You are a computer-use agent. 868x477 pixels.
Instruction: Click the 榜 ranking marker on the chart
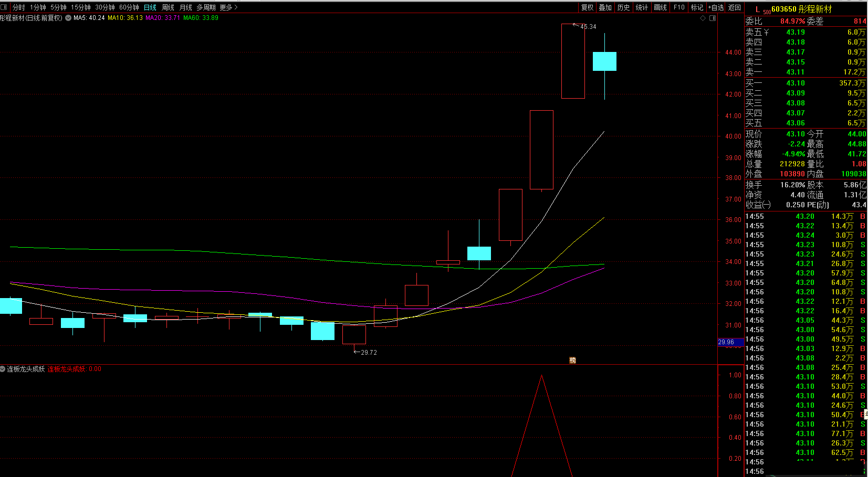pyautogui.click(x=573, y=360)
